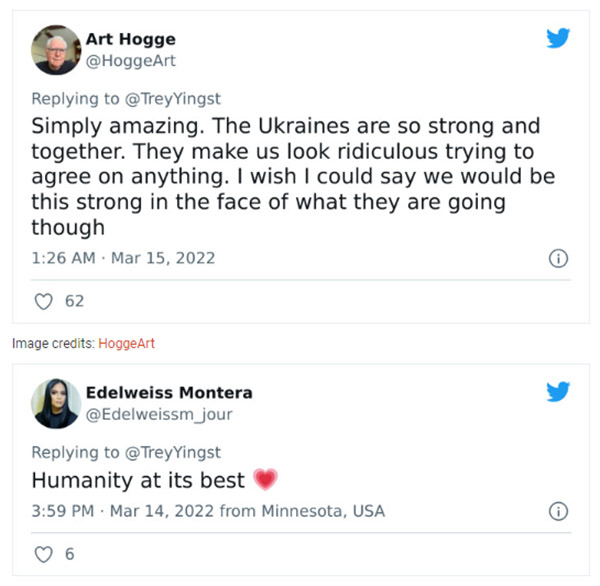
Task: Open the Edelweiss Montera display name link
Action: click(169, 392)
